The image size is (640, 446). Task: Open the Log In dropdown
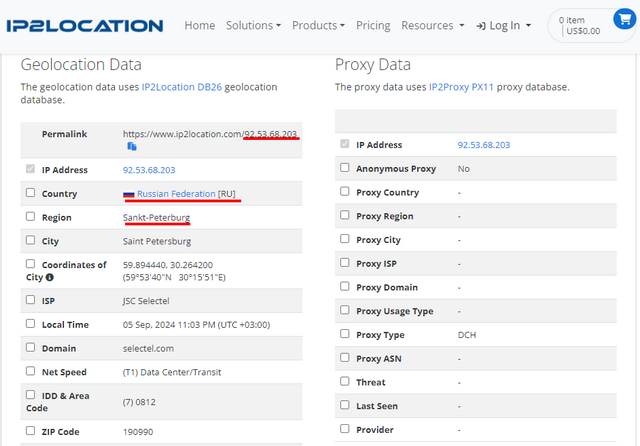click(504, 26)
